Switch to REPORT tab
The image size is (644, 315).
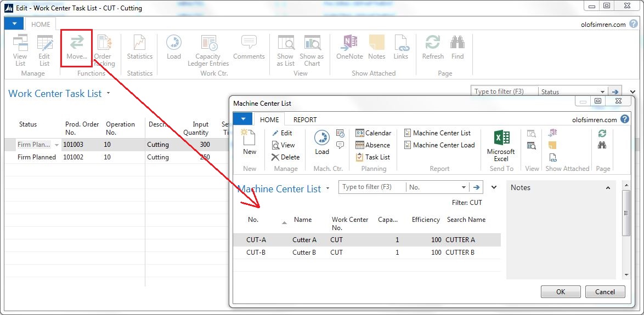[x=305, y=120]
